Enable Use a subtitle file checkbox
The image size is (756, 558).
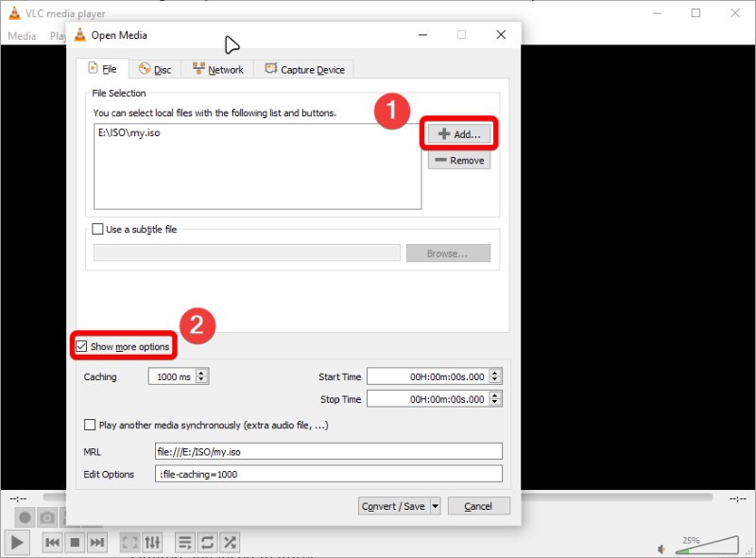[97, 229]
